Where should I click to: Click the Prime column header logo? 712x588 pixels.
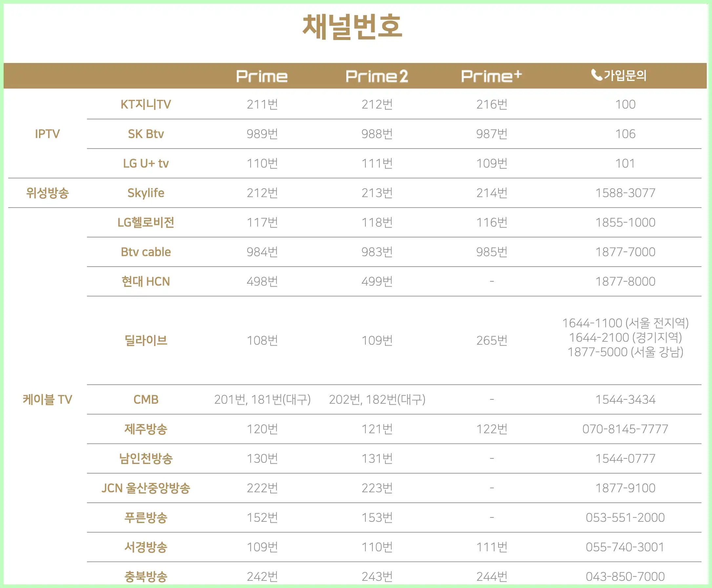[261, 76]
